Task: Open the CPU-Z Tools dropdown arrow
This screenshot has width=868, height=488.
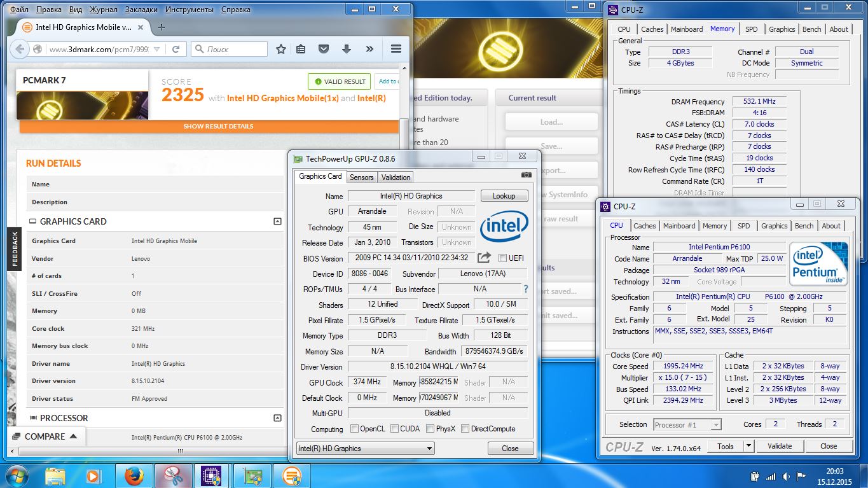Action: click(x=748, y=446)
